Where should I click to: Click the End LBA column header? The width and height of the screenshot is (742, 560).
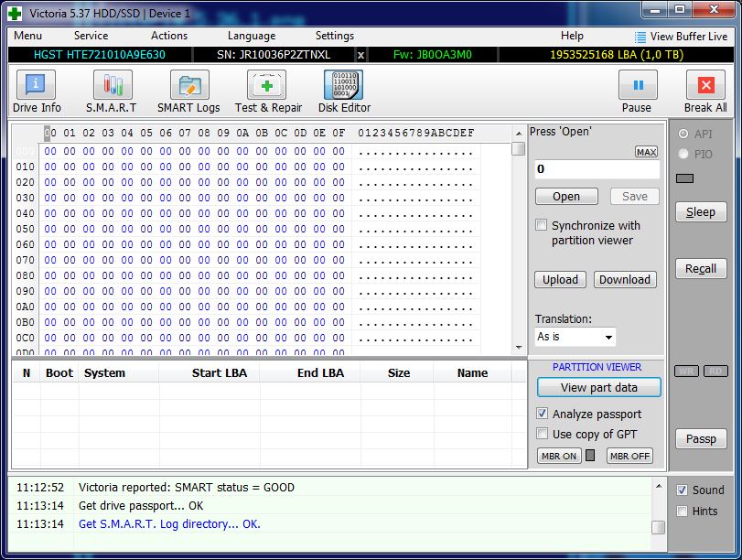(320, 373)
